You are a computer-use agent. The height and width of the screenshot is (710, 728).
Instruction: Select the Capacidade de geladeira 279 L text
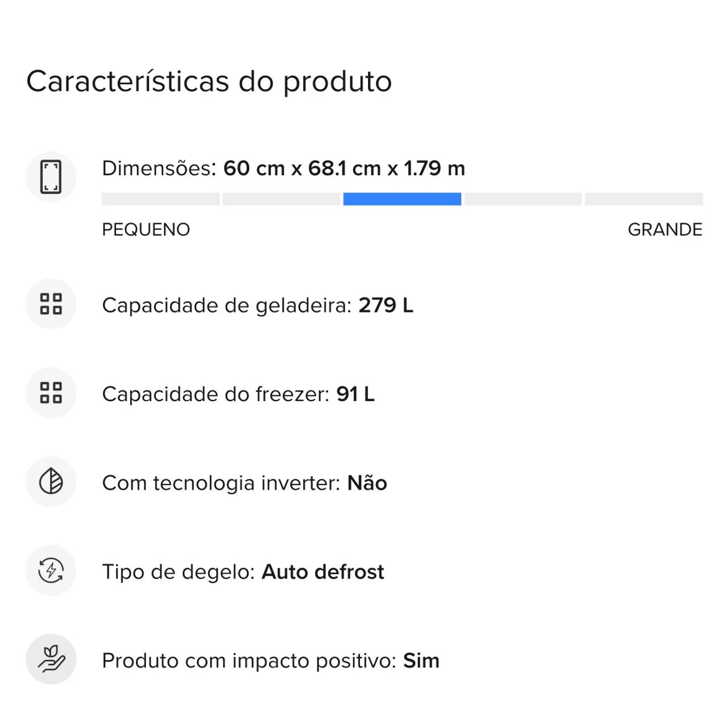(257, 306)
